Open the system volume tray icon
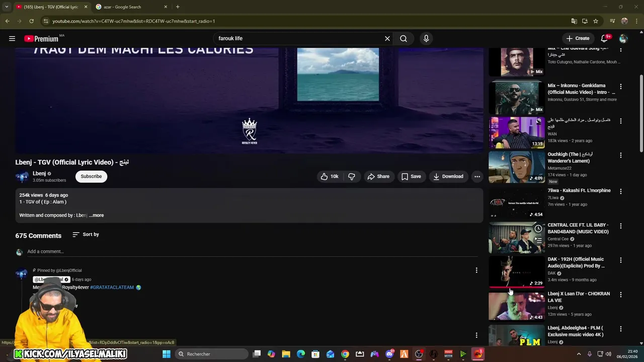 [x=607, y=354]
